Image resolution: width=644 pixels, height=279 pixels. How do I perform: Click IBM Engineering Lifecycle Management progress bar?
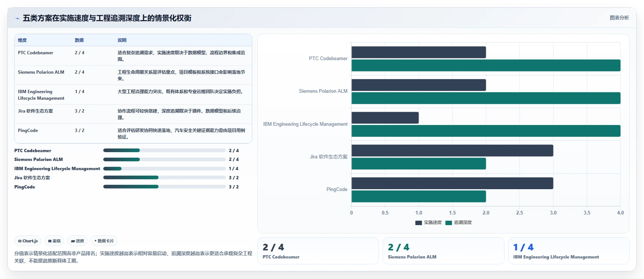pyautogui.click(x=164, y=169)
